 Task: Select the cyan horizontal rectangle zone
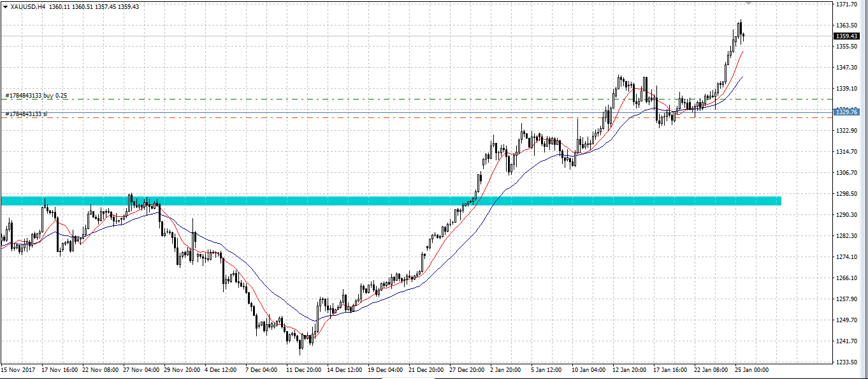(391, 201)
